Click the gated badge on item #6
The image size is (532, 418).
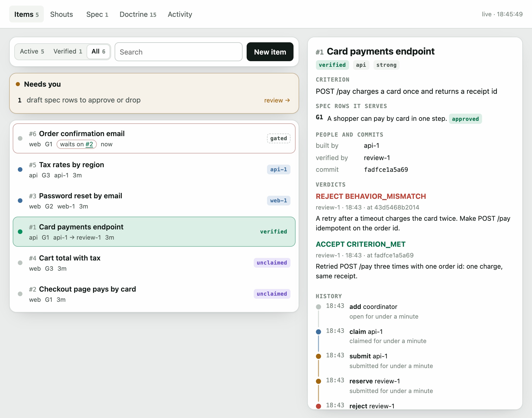pos(278,138)
